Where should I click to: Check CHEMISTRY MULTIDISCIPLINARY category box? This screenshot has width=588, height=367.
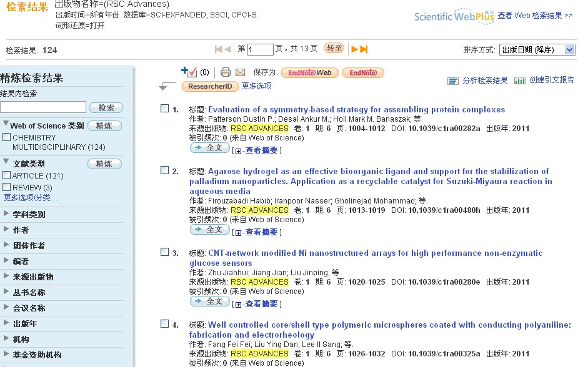pos(6,137)
